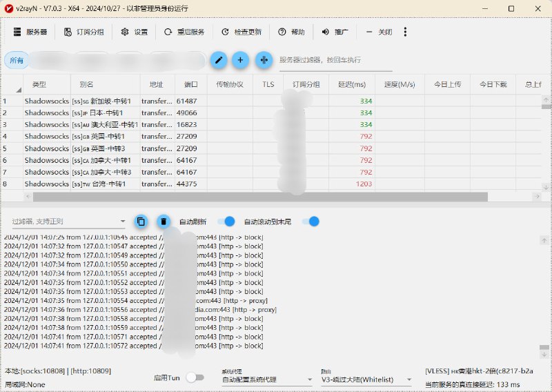
Task: Open the 服务器 (Servers) menu
Action: click(x=30, y=32)
